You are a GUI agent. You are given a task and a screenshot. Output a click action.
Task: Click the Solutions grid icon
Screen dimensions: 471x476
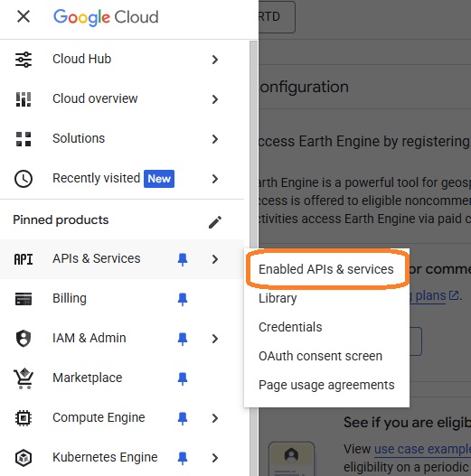coord(24,139)
